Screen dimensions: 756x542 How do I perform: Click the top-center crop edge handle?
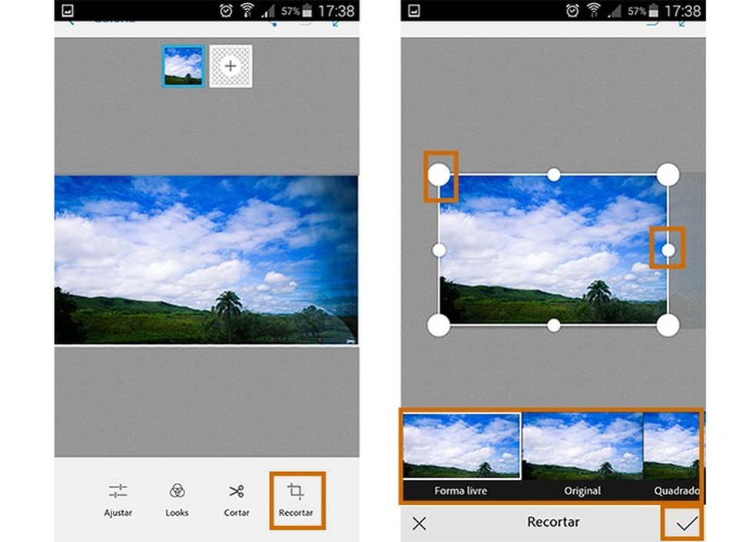(554, 175)
